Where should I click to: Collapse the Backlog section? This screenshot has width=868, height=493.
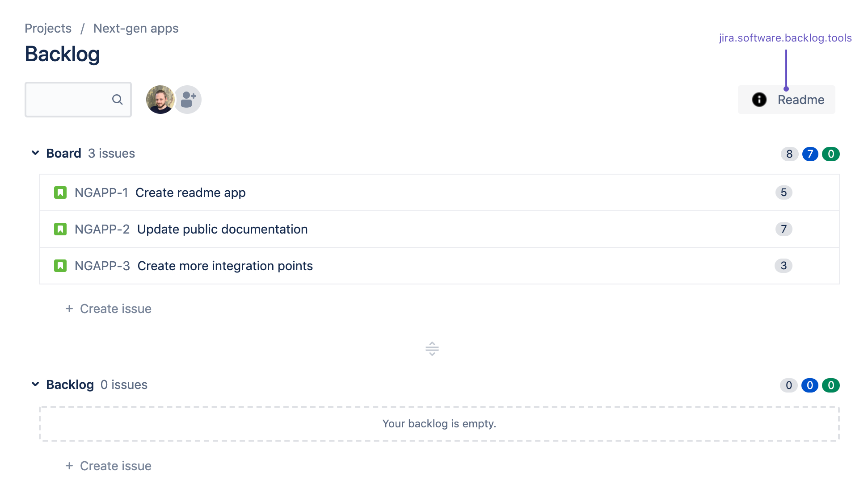click(x=35, y=384)
